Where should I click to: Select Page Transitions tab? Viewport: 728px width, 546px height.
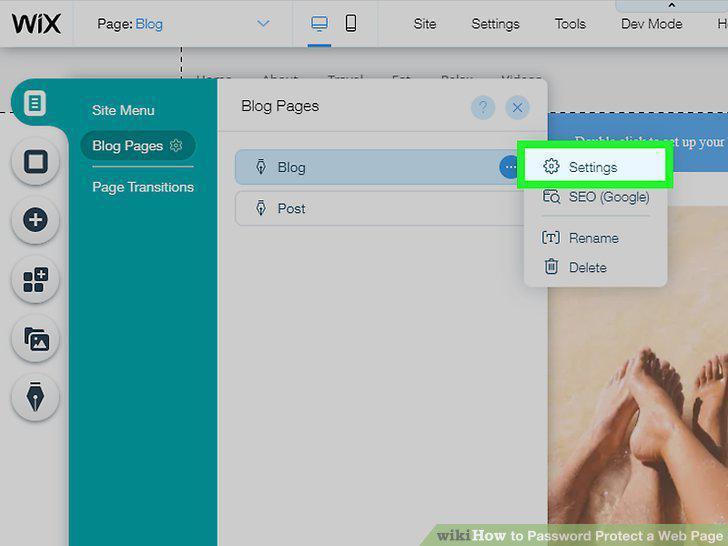click(143, 187)
